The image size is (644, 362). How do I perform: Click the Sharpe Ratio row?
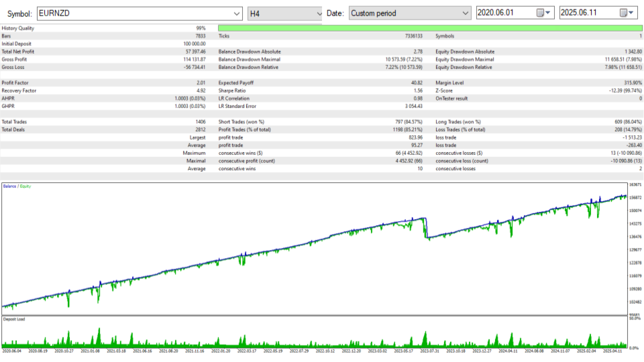321,90
